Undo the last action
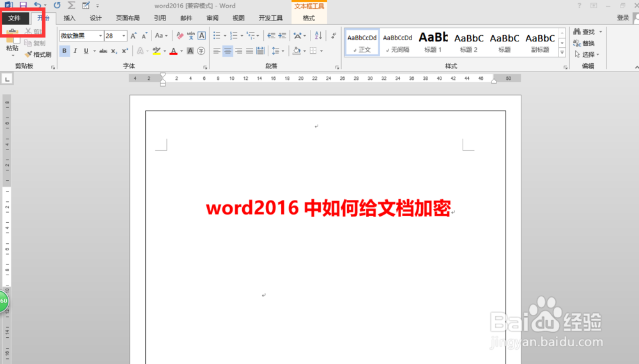This screenshot has height=364, width=639. (x=37, y=5)
